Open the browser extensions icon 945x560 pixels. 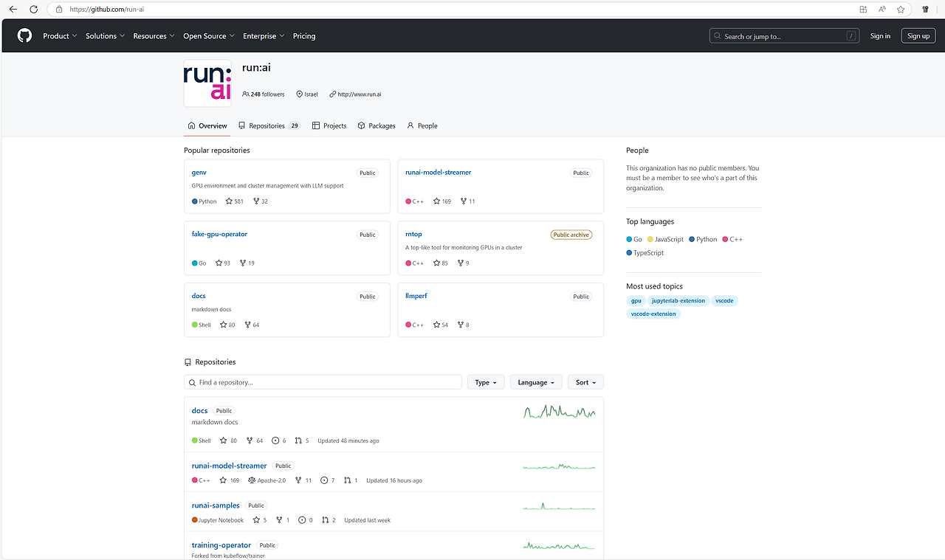[926, 10]
